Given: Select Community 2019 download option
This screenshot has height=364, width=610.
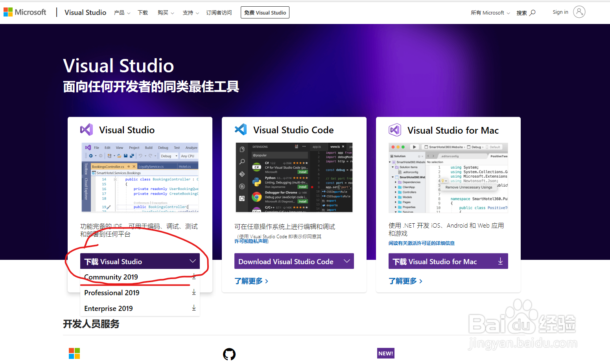Looking at the screenshot, I should (x=140, y=277).
